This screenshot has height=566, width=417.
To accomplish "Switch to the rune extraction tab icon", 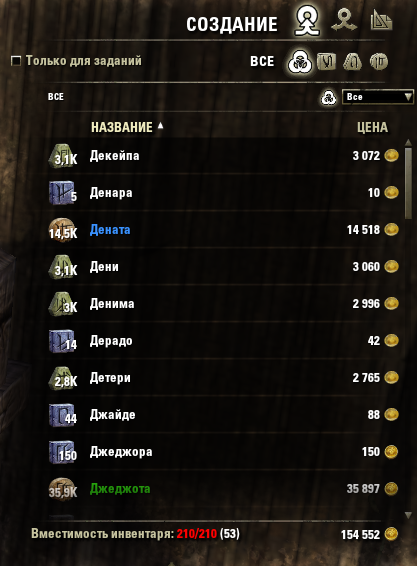I will [344, 21].
